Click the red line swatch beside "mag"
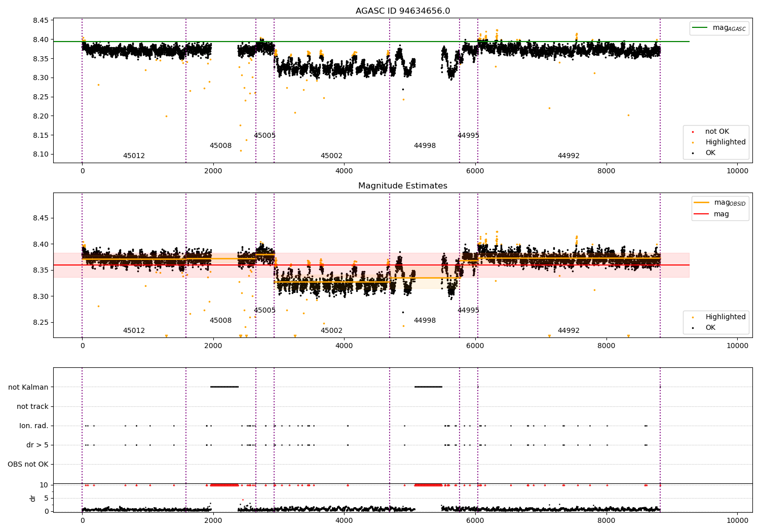The image size is (760, 532). 702,214
